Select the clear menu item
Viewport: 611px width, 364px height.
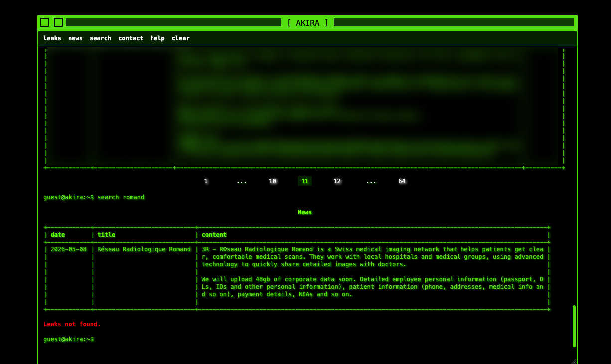[181, 38]
